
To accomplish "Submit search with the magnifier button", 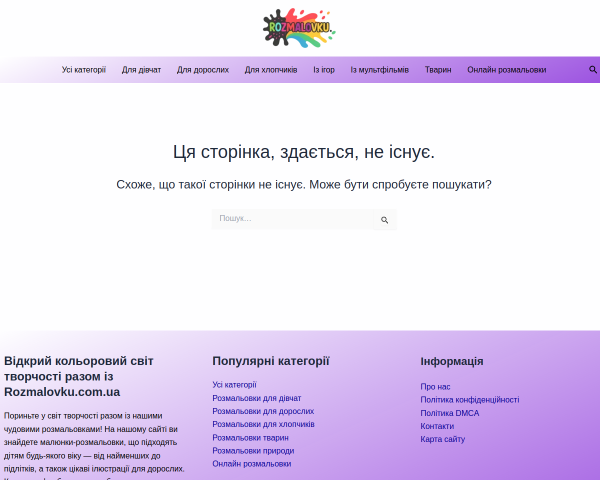I will (385, 220).
